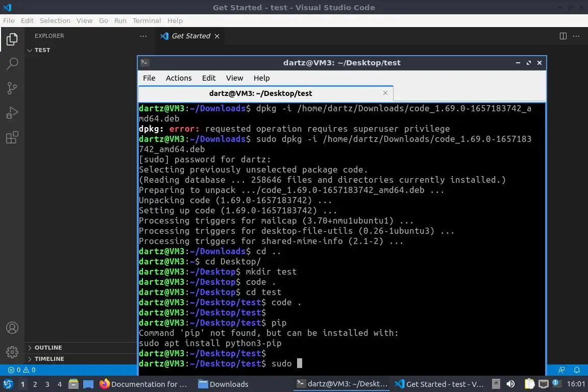The height and width of the screenshot is (392, 588).
Task: Switch to workspace 4
Action: point(59,384)
